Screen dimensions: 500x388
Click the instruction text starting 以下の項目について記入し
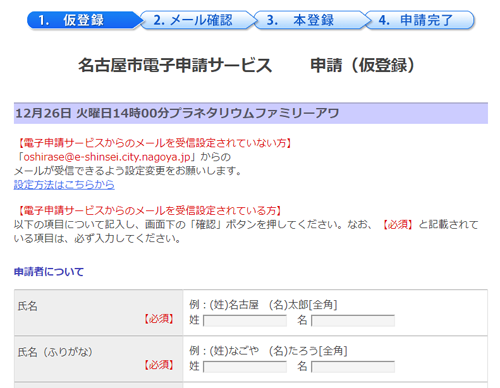(246, 231)
